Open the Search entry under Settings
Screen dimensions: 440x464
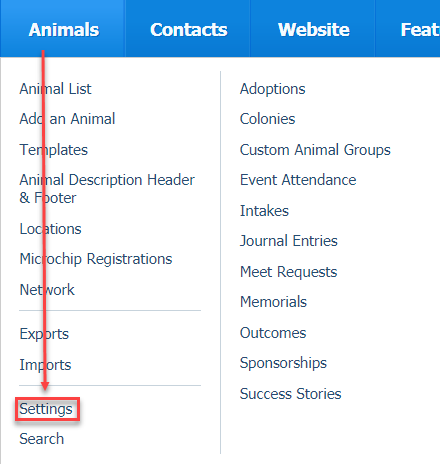coord(42,439)
